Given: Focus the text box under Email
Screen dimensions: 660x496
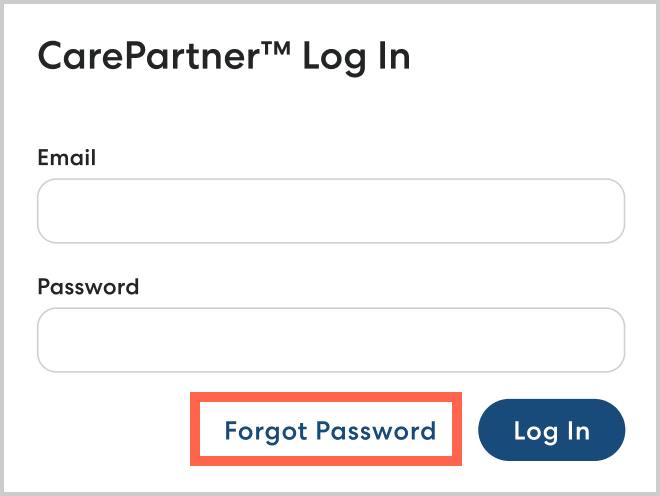Looking at the screenshot, I should [x=331, y=211].
